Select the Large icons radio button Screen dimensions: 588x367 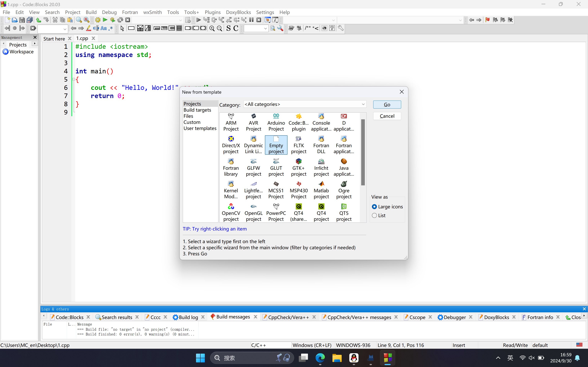[374, 207]
